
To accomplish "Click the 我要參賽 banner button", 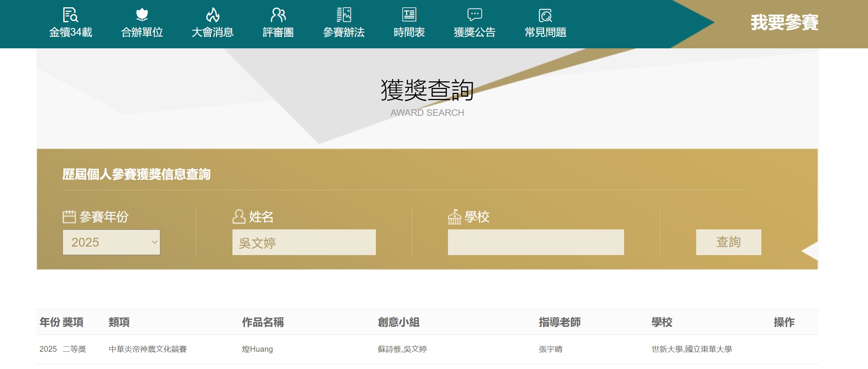I will point(784,22).
